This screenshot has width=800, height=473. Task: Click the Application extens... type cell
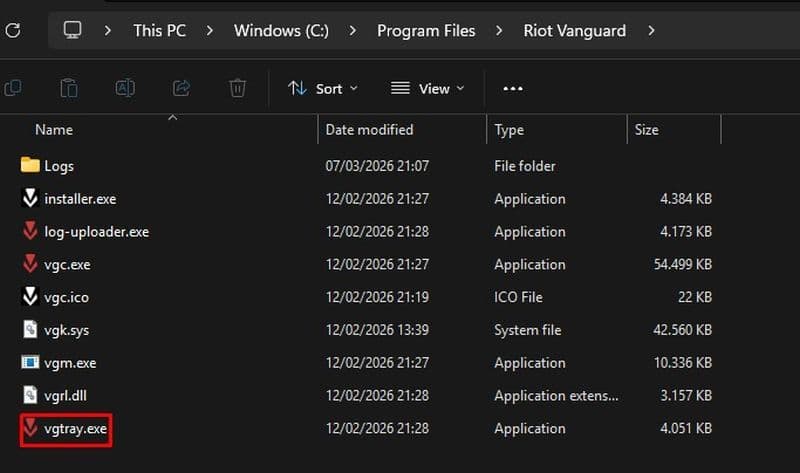556,396
